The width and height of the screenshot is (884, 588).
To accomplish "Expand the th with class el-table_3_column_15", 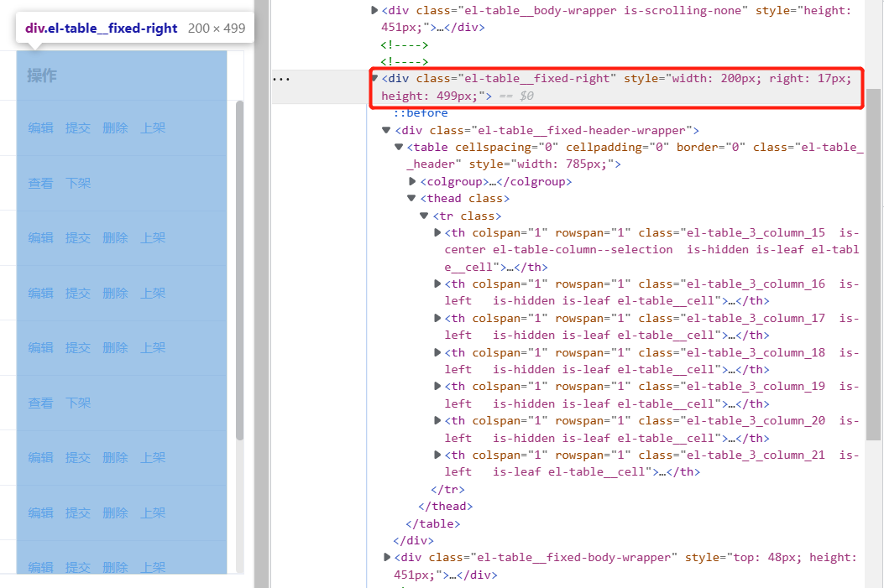I will (437, 232).
